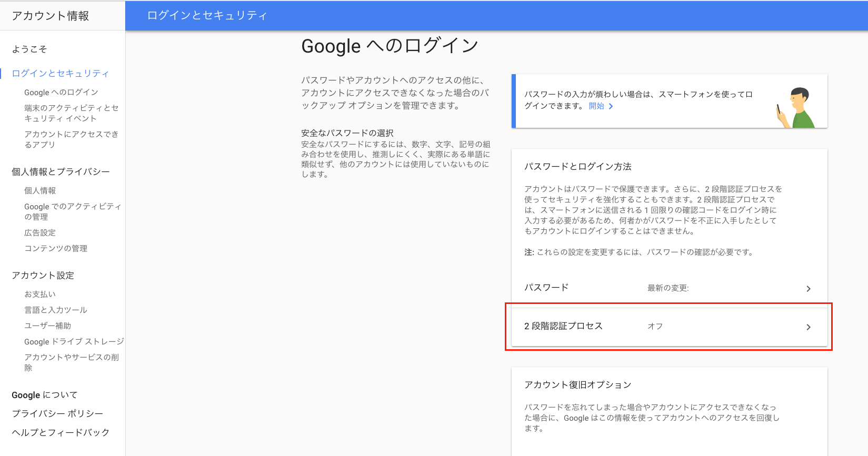Open Google へのログイン sidebar item

coord(61,92)
